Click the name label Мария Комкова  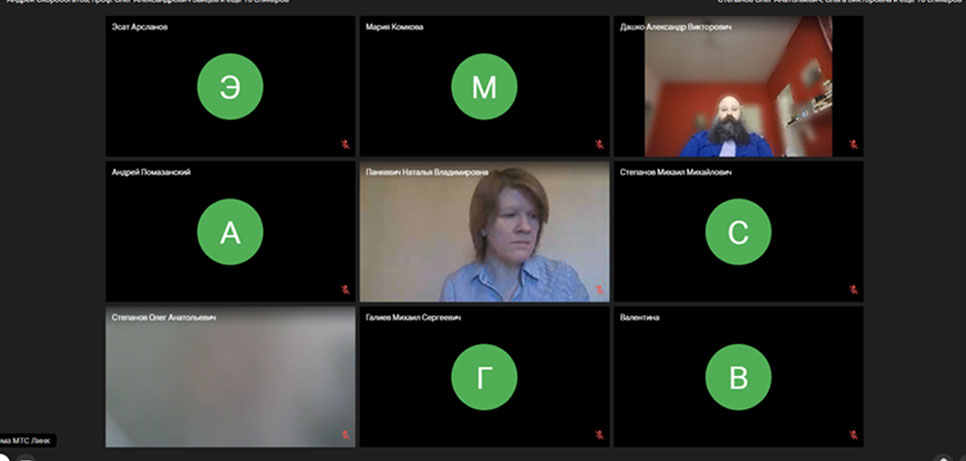pos(394,27)
